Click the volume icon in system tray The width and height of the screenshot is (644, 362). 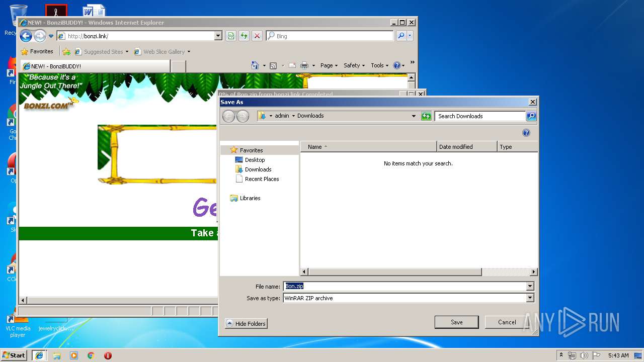point(584,355)
